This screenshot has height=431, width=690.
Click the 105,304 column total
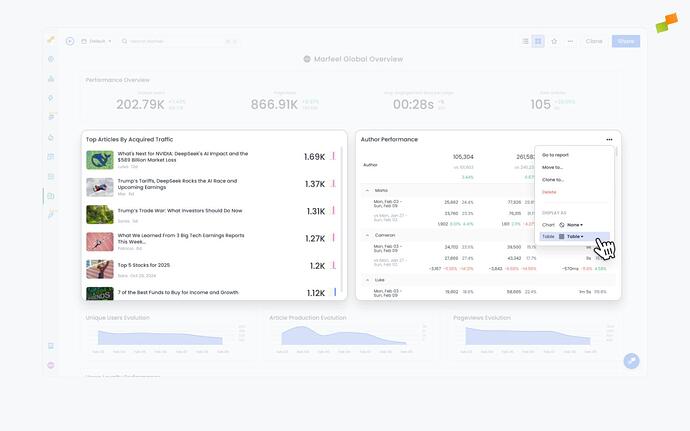(463, 157)
